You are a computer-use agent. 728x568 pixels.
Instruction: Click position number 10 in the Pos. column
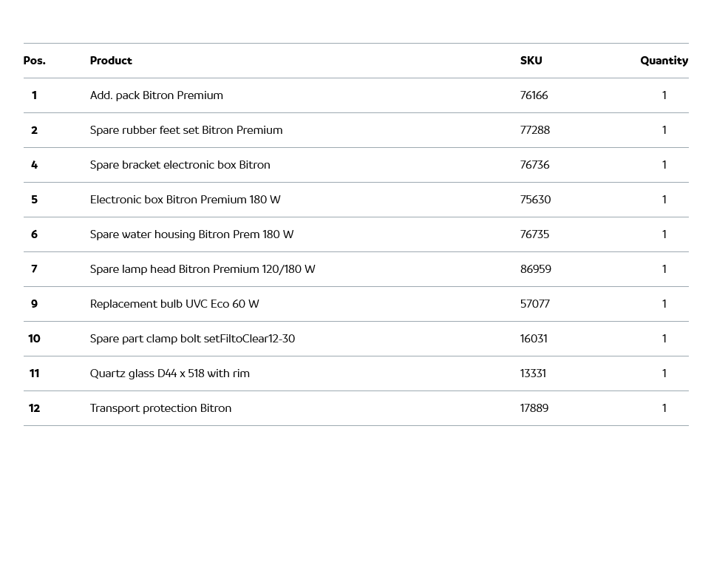pos(34,339)
